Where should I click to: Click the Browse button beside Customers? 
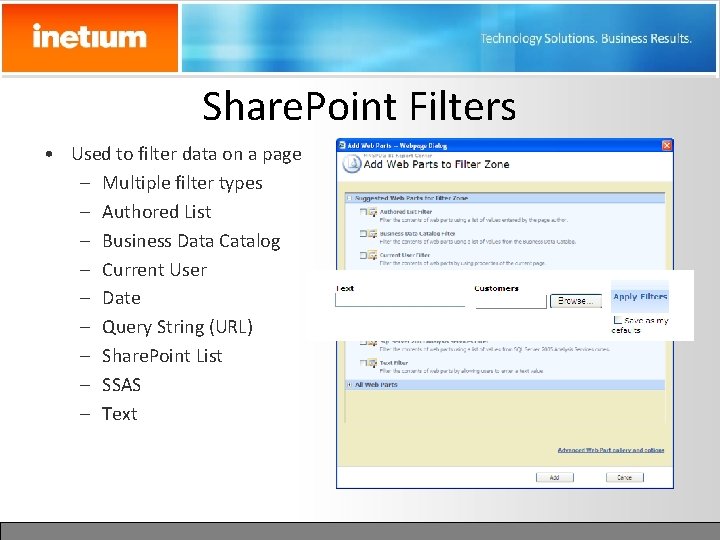point(576,301)
